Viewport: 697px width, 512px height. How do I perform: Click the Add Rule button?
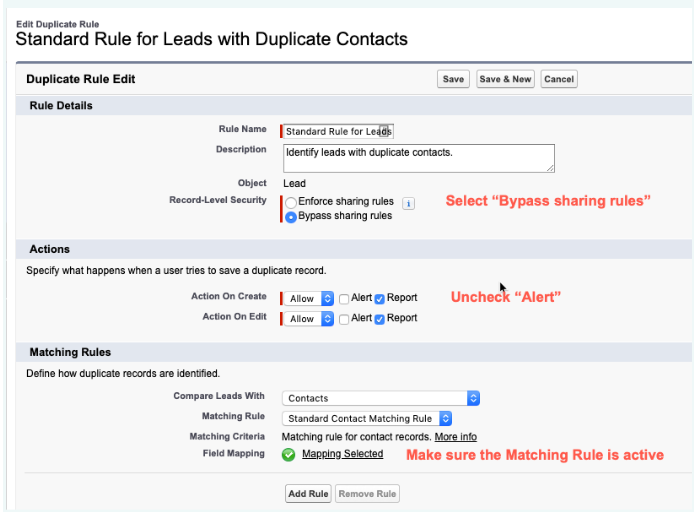308,493
